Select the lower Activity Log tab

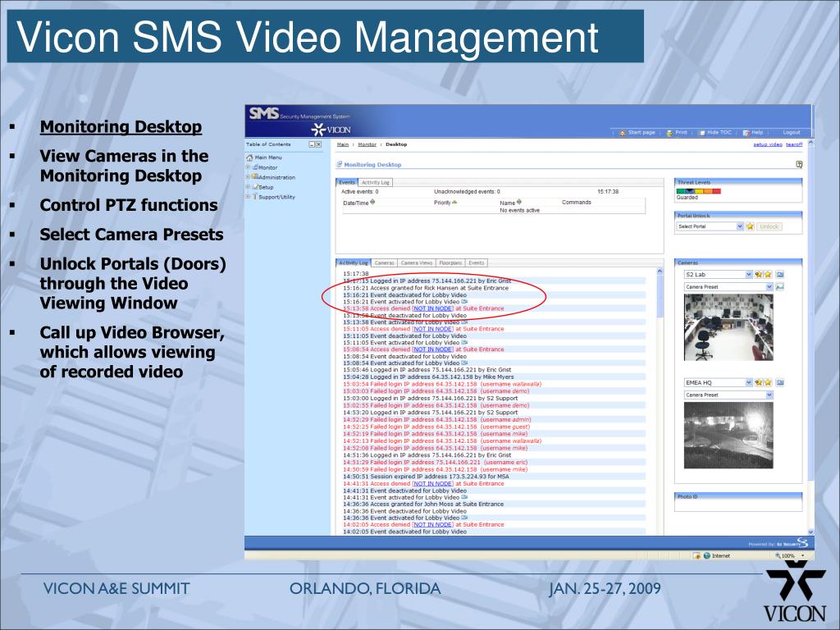(x=353, y=263)
